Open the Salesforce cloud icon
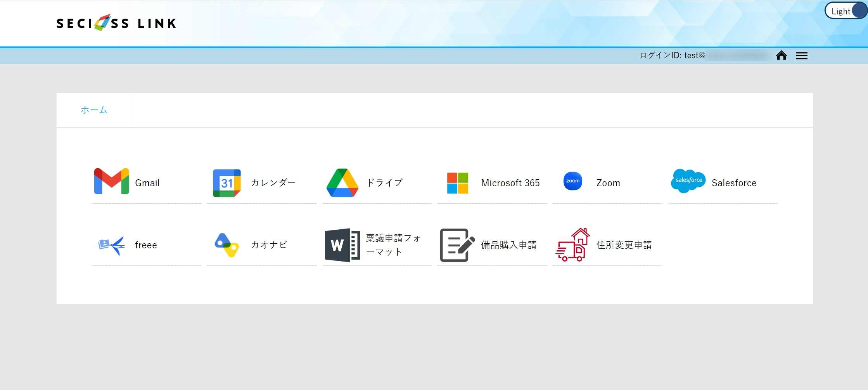868x390 pixels. pos(688,181)
